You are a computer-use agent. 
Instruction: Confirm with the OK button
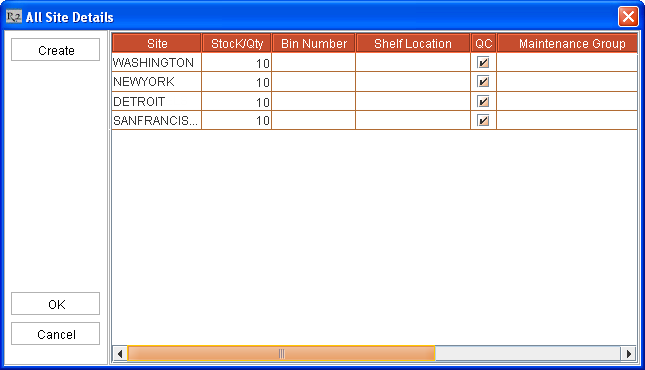click(x=56, y=304)
